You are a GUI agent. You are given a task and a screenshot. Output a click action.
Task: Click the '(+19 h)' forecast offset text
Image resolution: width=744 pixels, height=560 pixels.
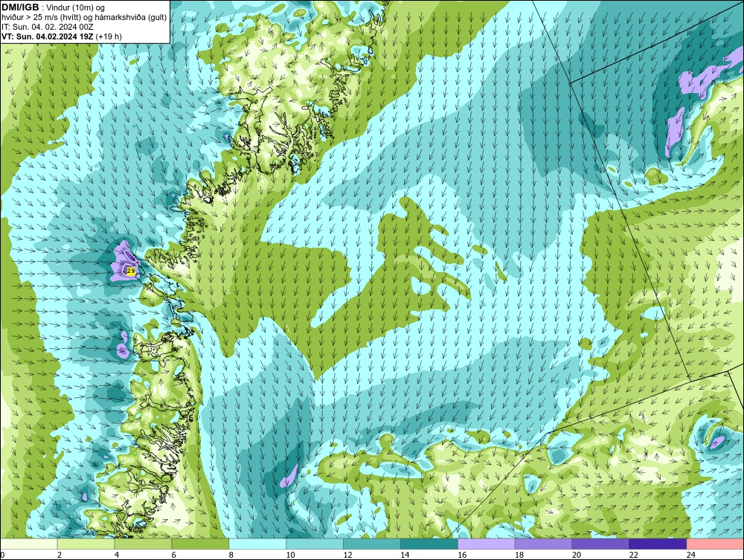click(x=109, y=36)
